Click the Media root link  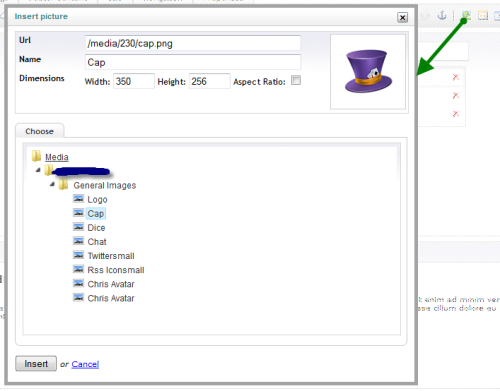click(57, 157)
